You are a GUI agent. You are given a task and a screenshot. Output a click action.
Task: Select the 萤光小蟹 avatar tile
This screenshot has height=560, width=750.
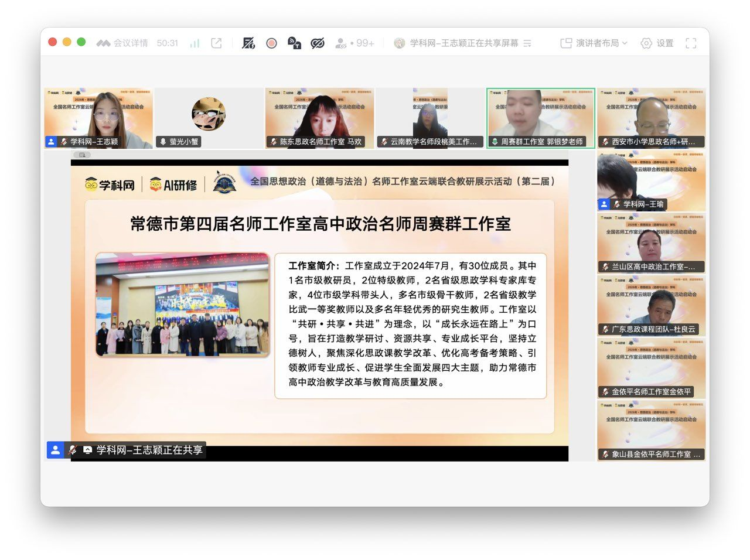click(x=209, y=118)
